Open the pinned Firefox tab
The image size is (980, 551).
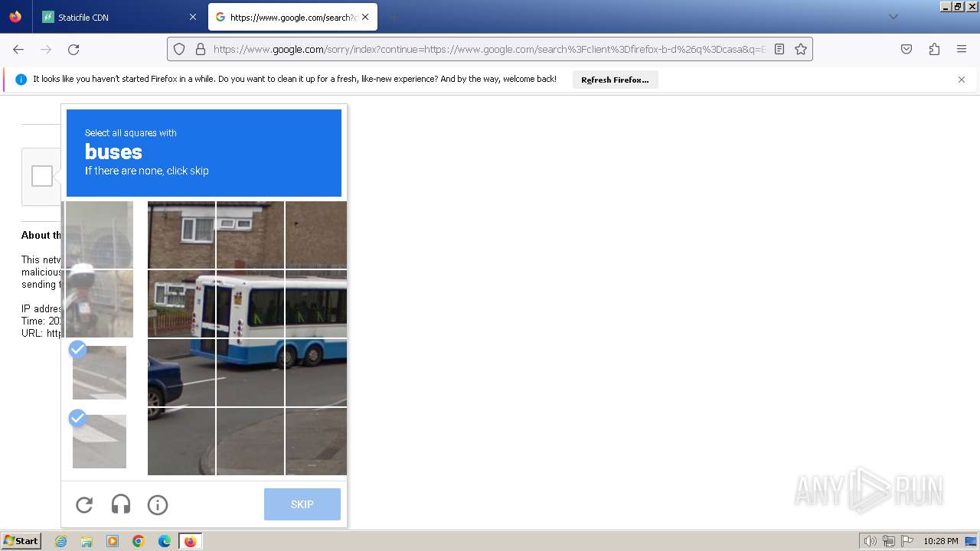click(15, 17)
